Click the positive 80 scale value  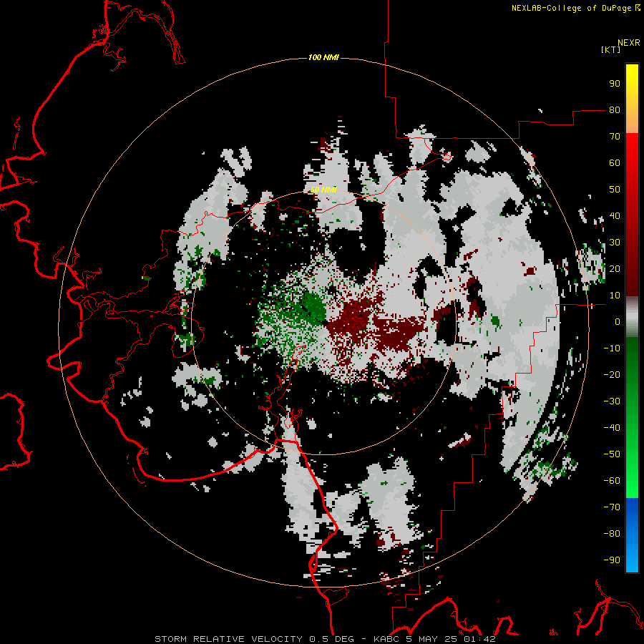615,110
